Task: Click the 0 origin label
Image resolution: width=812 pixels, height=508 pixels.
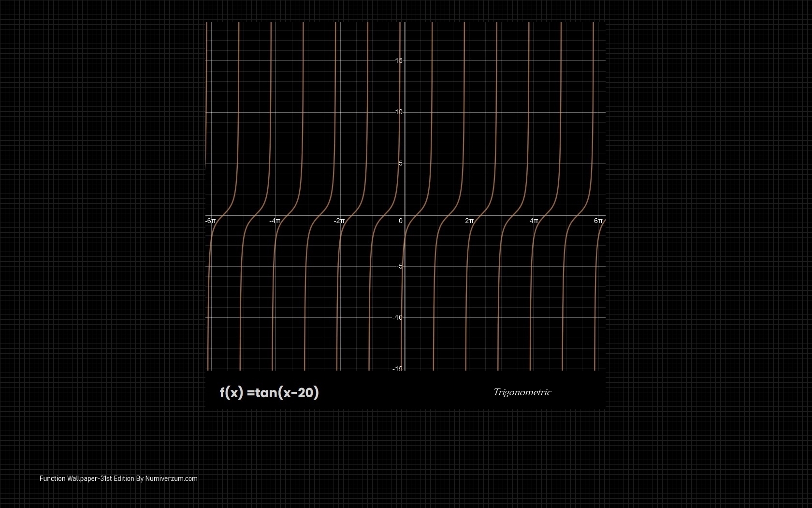Action: (x=400, y=221)
